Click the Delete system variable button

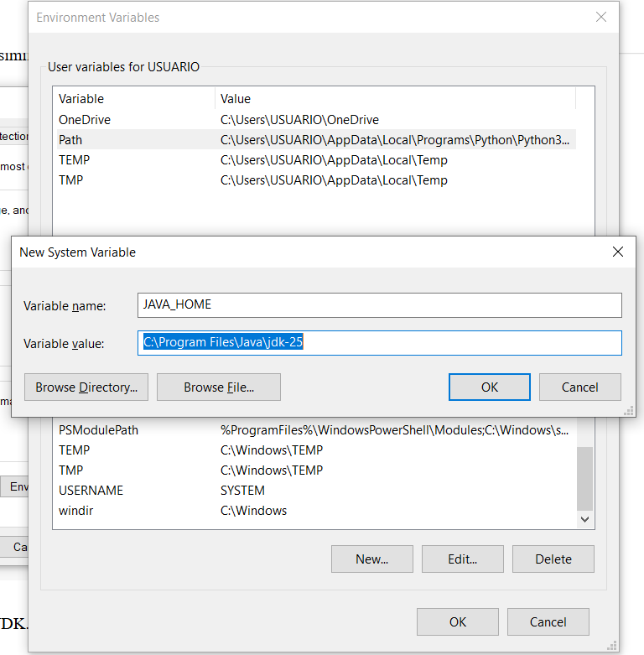[553, 559]
